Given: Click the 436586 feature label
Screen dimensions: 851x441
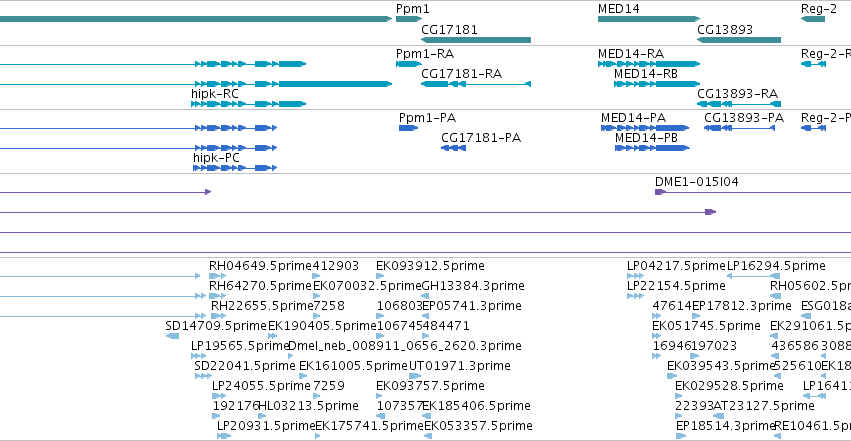Looking at the screenshot, I should tap(795, 346).
